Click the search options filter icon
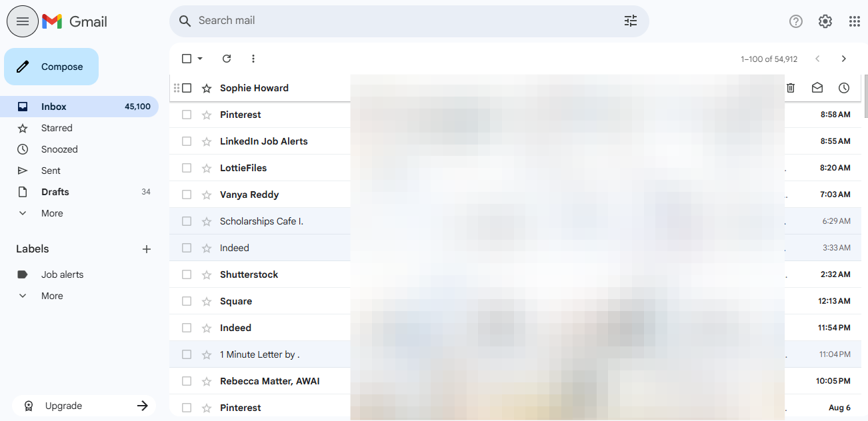 [630, 21]
